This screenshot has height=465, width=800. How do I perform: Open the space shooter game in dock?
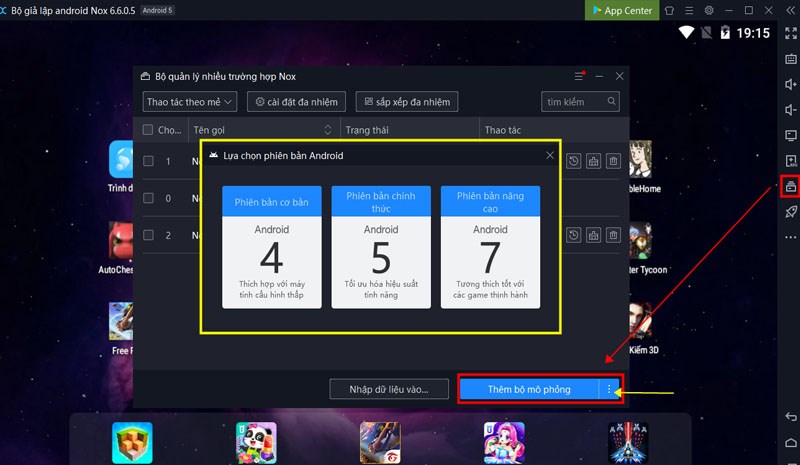pos(628,443)
